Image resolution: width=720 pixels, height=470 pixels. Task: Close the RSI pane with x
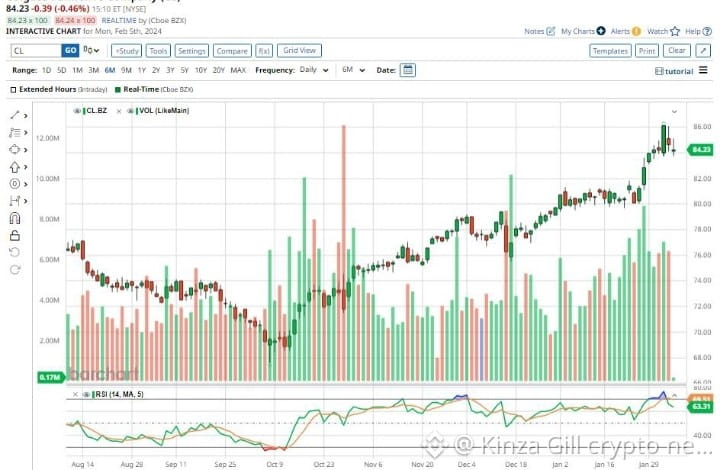pyautogui.click(x=75, y=394)
